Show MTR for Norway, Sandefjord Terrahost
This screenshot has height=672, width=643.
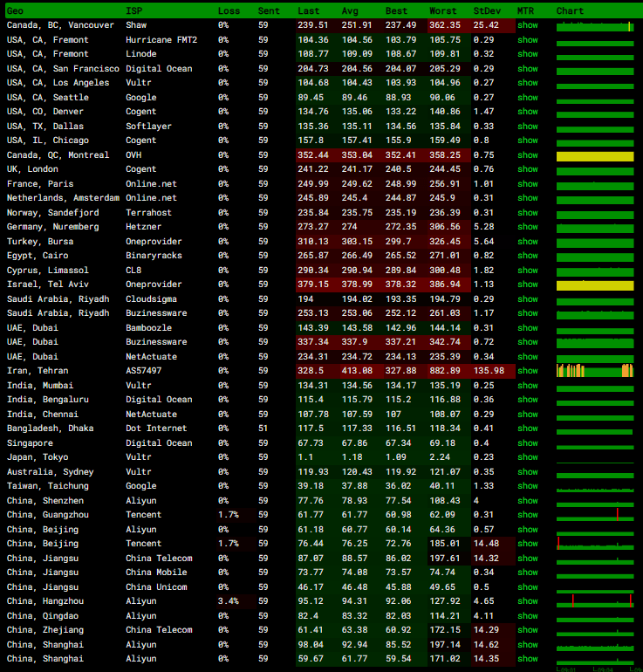527,213
